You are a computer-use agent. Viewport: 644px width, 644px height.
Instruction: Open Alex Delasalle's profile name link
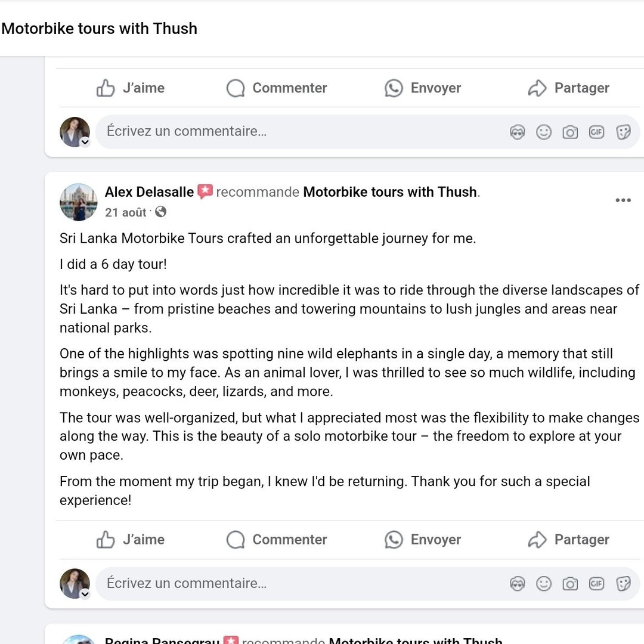(x=149, y=192)
